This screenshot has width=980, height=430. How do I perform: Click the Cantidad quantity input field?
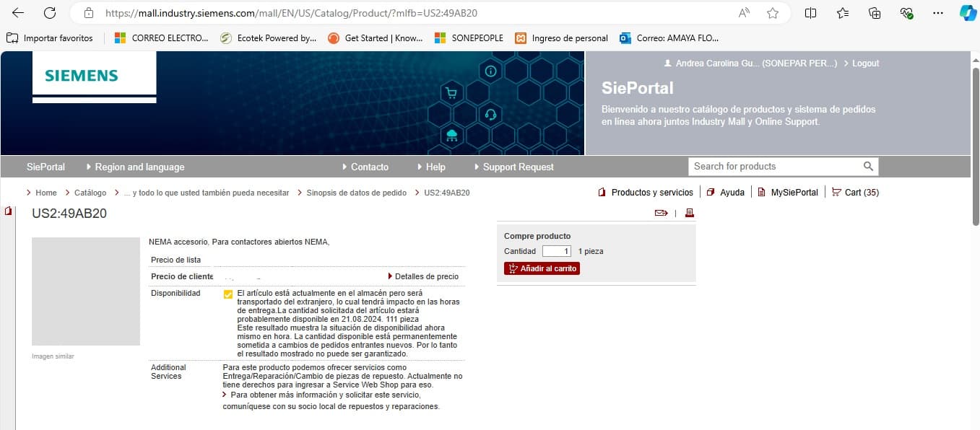555,251
